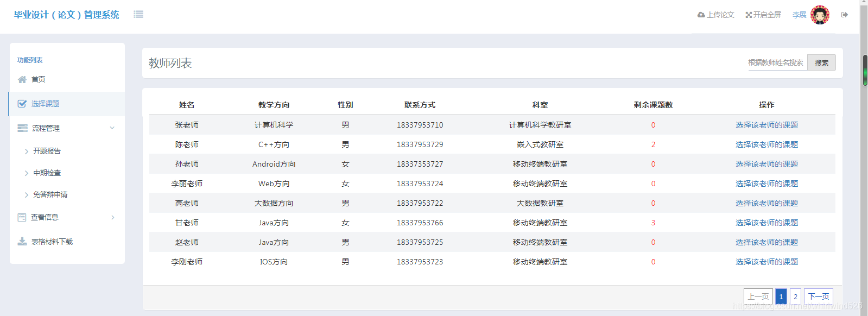The image size is (868, 316).
Task: Click the 上传论文 link
Action: 720,15
